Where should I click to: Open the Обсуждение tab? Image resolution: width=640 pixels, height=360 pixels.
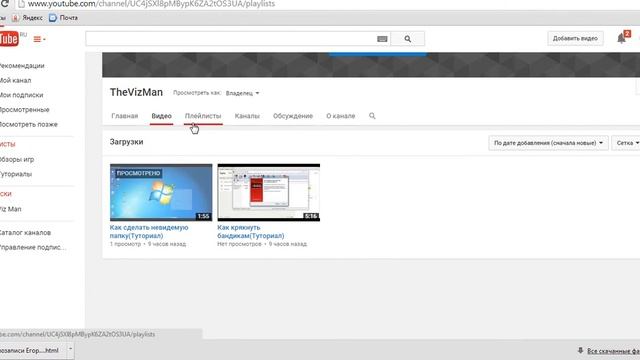click(x=293, y=116)
